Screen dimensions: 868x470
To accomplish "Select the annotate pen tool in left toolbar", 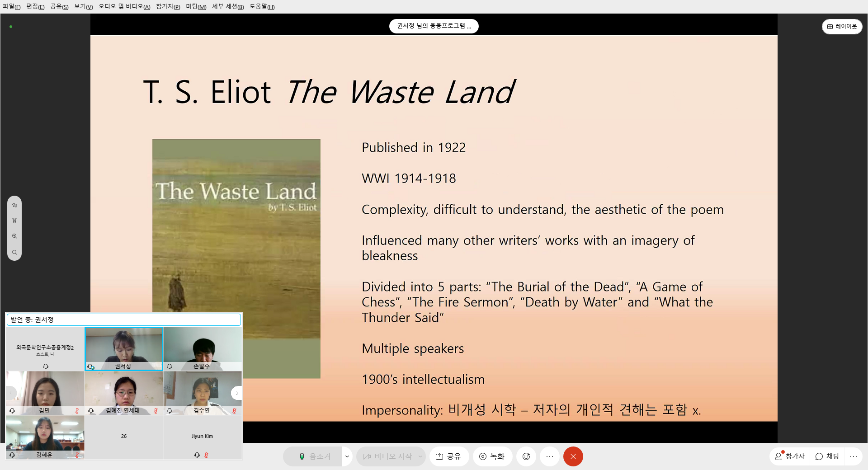I will [x=14, y=205].
